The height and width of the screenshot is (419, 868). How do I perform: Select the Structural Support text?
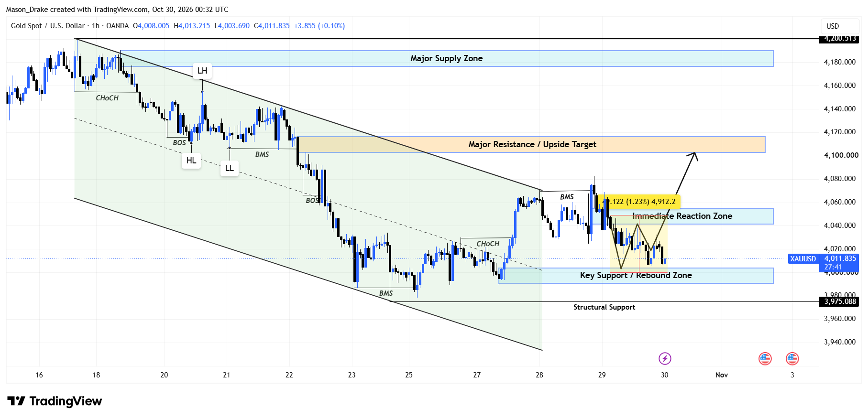click(604, 307)
